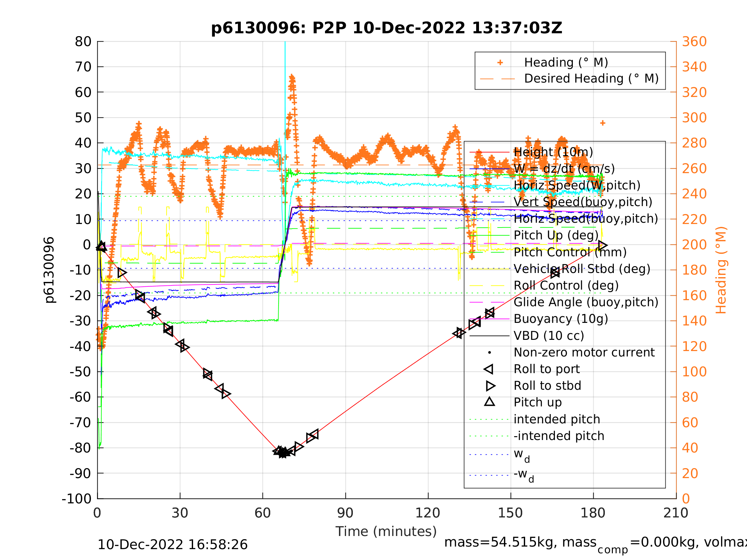The image size is (747, 560).
Task: Click the 'Vert Speed(buoy,pitch)' legend label
Action: coord(583,202)
